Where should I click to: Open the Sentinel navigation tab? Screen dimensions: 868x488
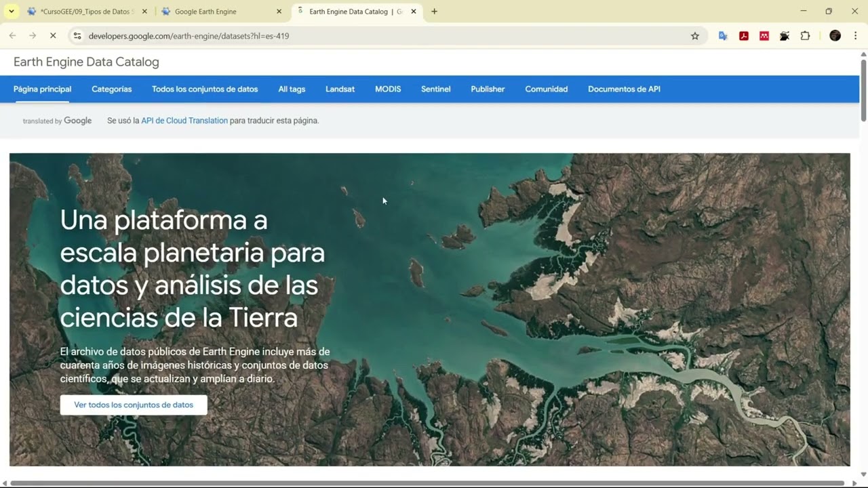pos(435,89)
